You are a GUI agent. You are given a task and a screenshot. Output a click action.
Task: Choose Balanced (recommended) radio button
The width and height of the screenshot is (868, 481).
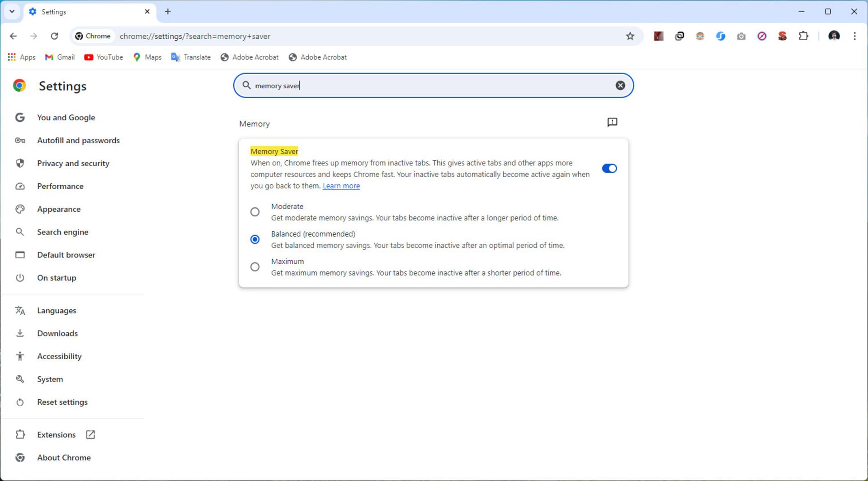(255, 239)
